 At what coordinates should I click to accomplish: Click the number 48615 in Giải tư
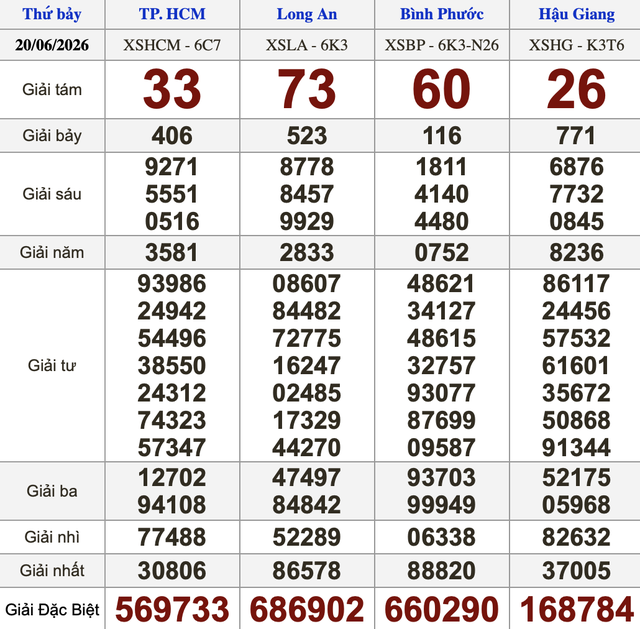(442, 339)
